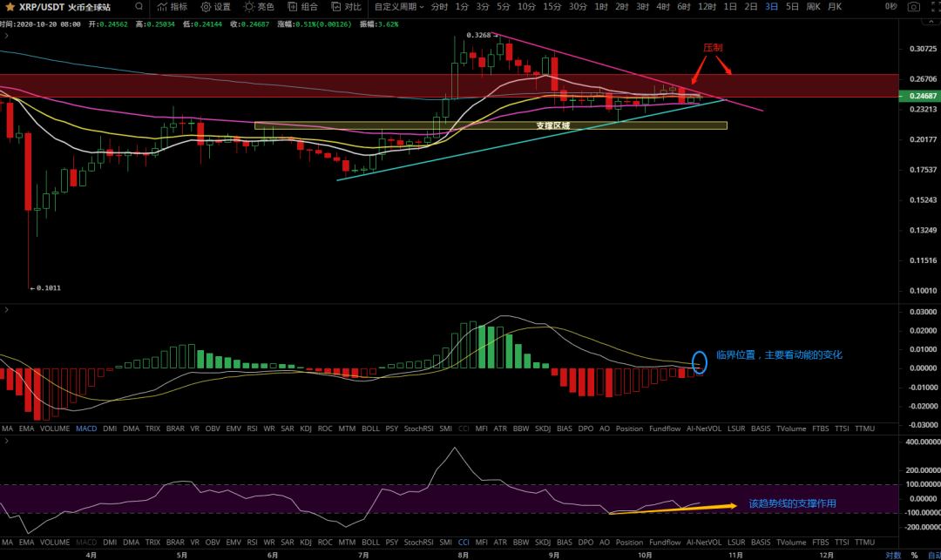
Task: Switch to the 30分 interval
Action: tap(578, 7)
